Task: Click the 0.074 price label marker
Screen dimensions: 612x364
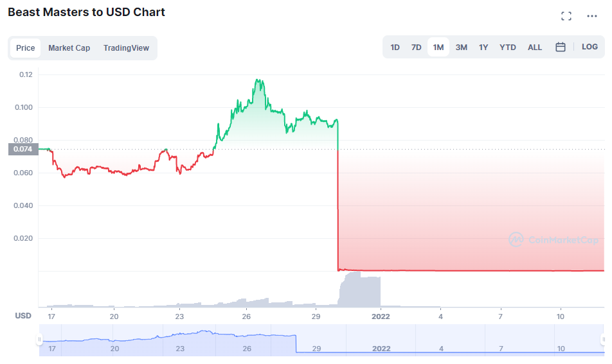Action: coord(23,150)
